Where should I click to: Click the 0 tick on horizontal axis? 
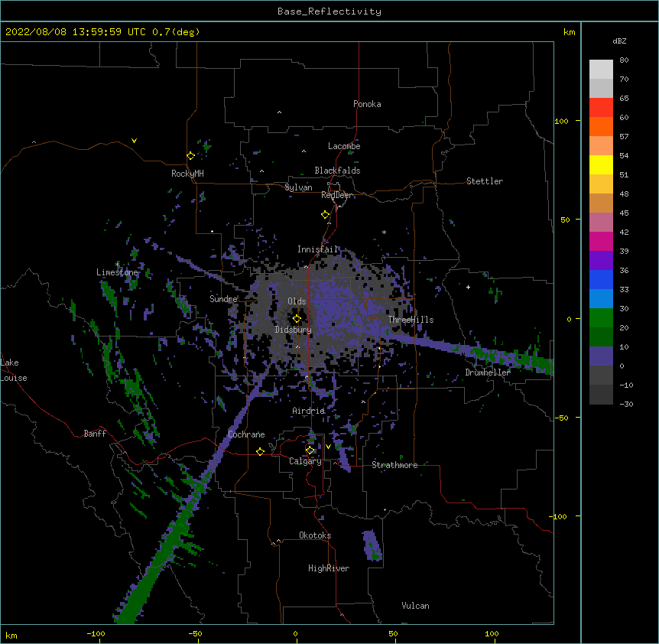295,633
